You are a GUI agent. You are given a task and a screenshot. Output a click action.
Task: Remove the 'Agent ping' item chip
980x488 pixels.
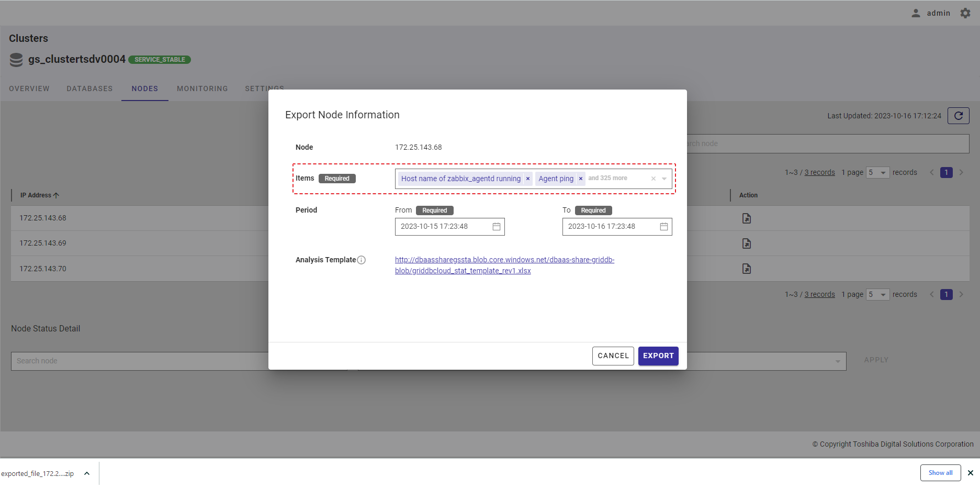[580, 179]
